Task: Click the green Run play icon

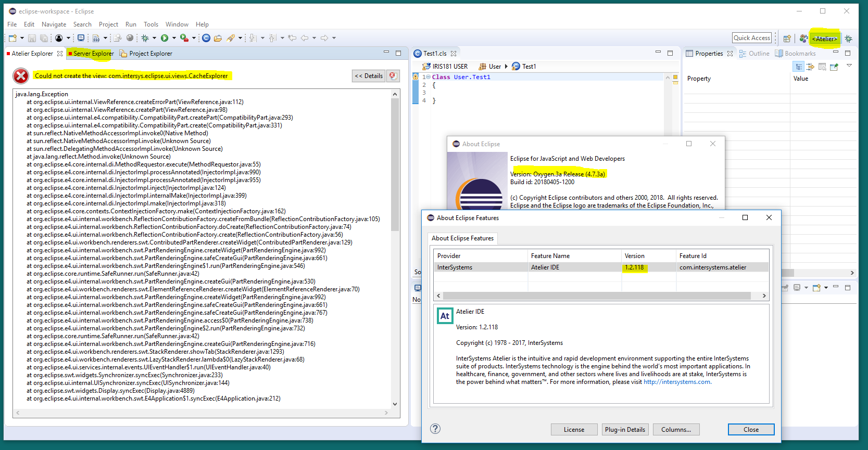Action: click(x=165, y=38)
